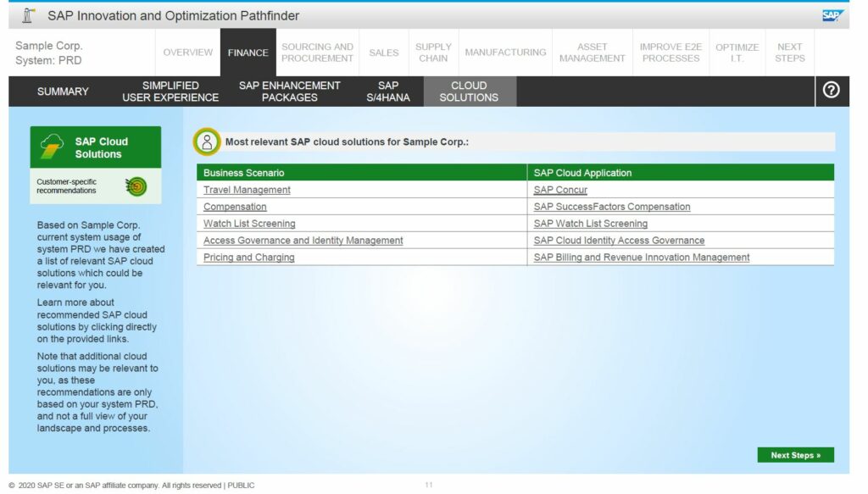Click Pricing and Charging link
868x494 pixels.
pyautogui.click(x=248, y=258)
